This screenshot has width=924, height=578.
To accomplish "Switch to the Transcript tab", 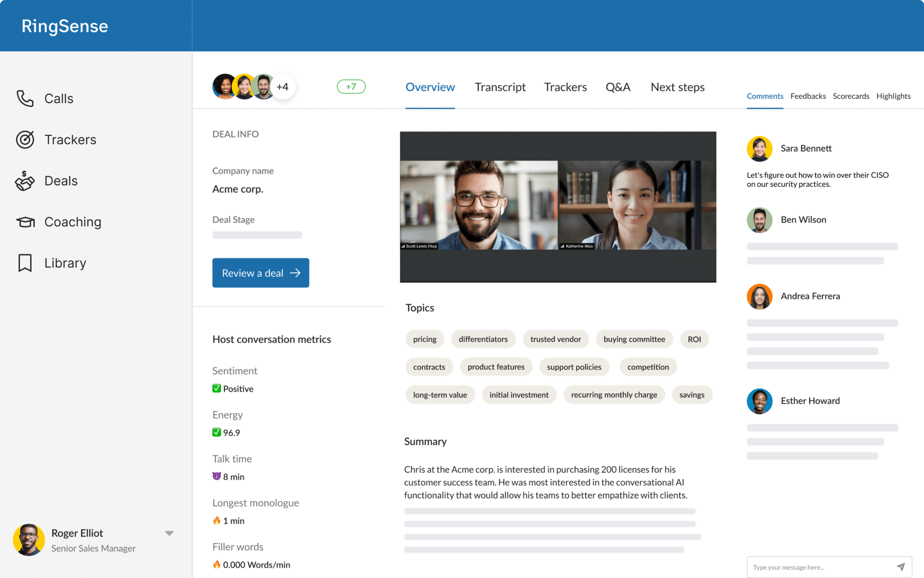I will [x=500, y=87].
